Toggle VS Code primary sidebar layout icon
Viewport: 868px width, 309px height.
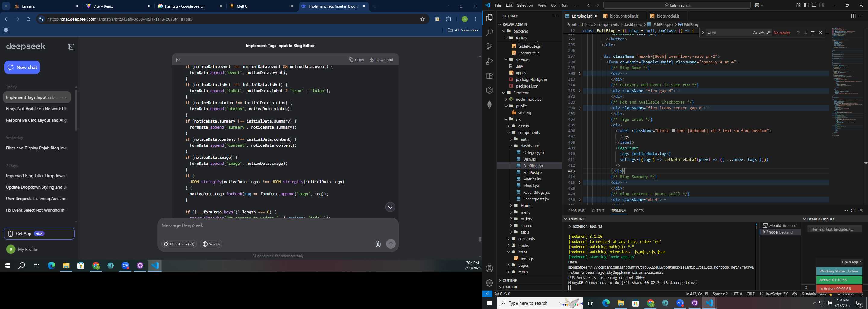click(806, 5)
